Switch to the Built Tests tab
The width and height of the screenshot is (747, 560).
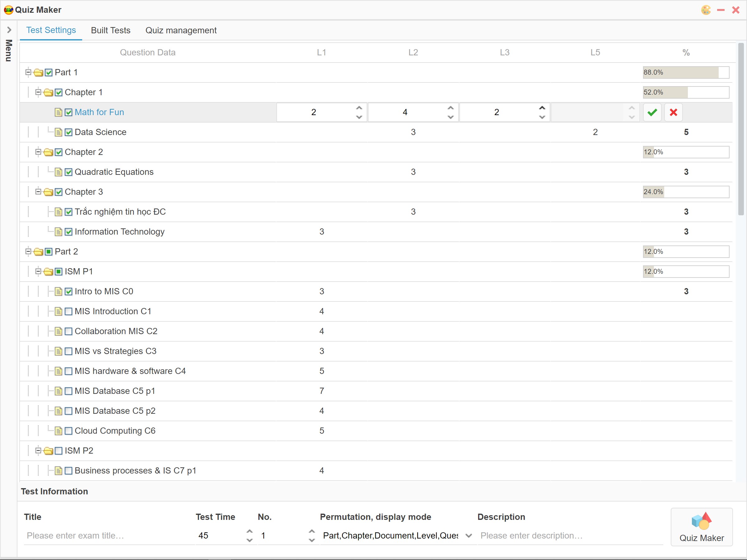pos(110,30)
